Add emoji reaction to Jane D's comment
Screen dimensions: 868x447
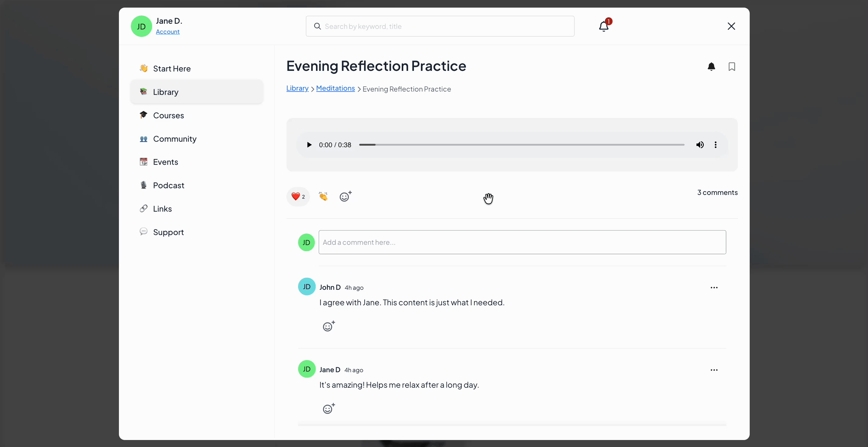pyautogui.click(x=328, y=409)
